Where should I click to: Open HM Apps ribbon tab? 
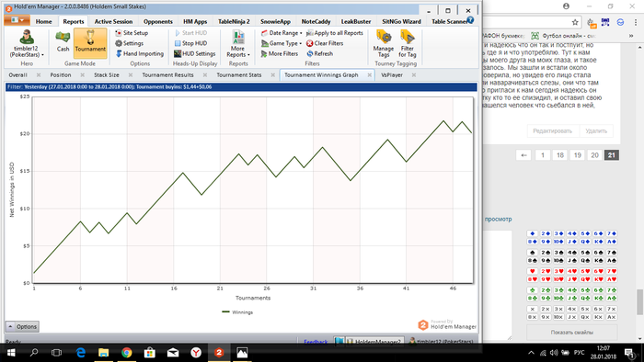pyautogui.click(x=195, y=21)
